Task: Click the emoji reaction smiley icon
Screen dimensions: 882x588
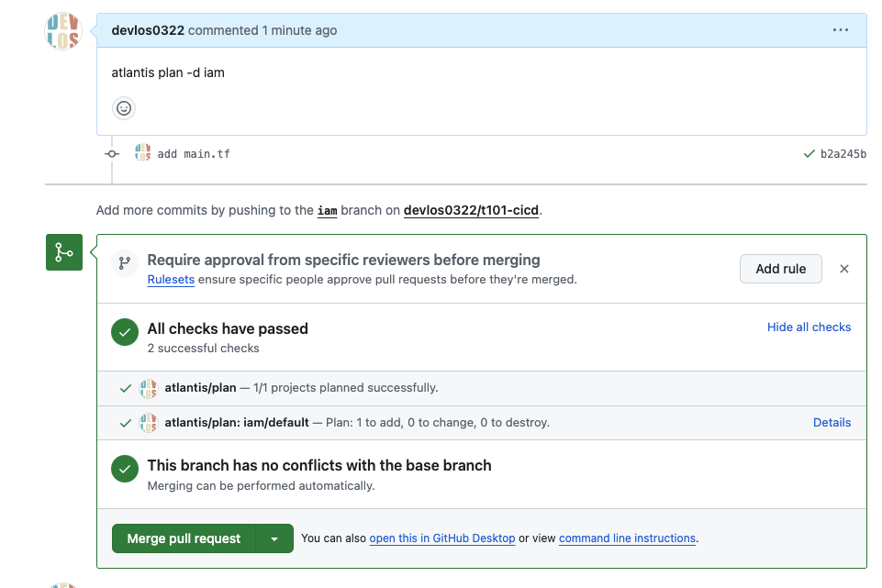Action: (124, 108)
